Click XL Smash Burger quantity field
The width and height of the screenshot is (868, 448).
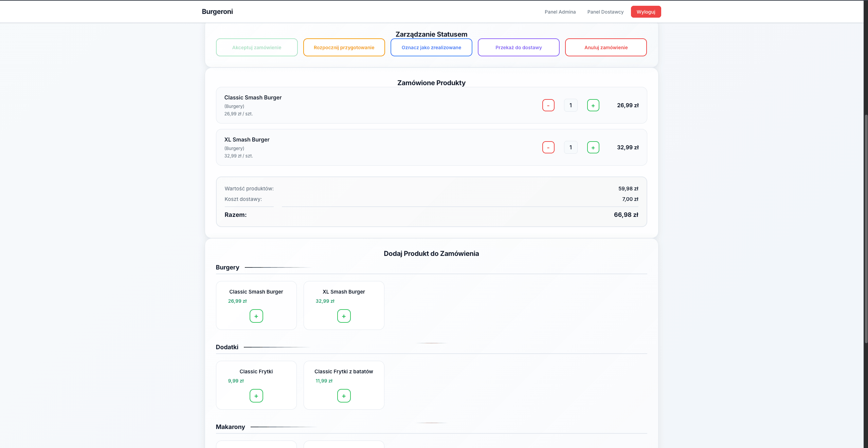pyautogui.click(x=571, y=147)
